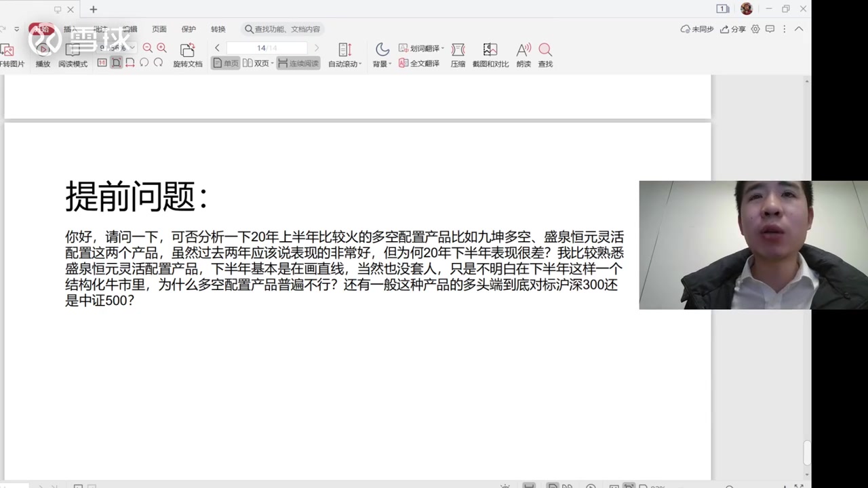
Task: Open the more options dots menu
Action: 785,29
